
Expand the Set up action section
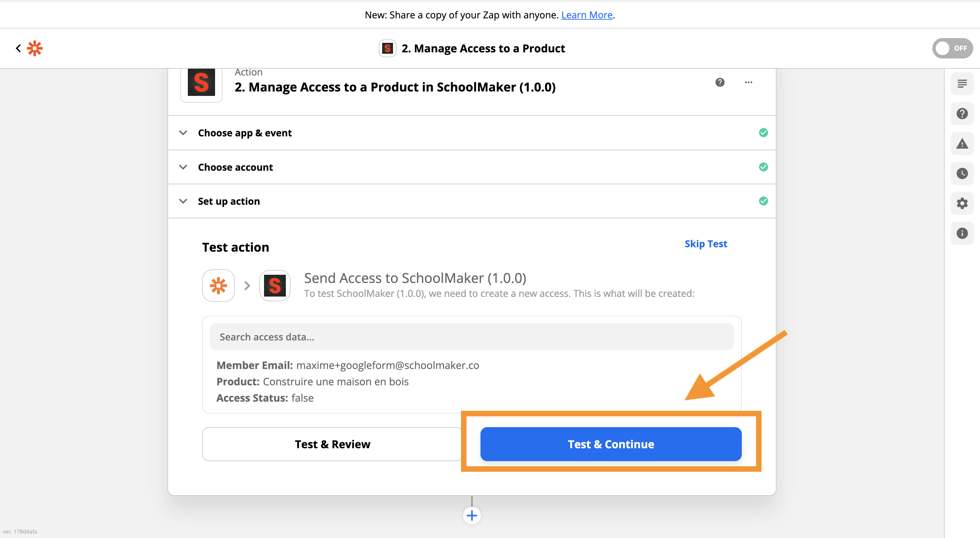coord(229,201)
